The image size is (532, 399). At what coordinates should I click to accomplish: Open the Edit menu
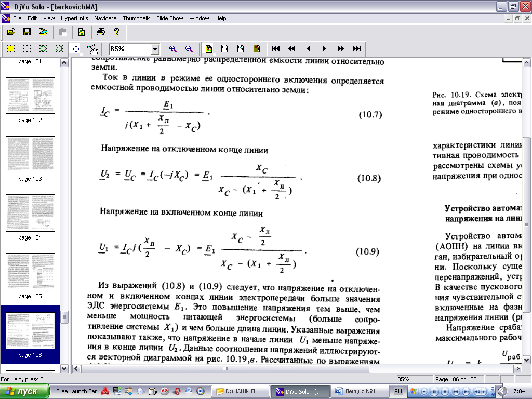(32, 18)
